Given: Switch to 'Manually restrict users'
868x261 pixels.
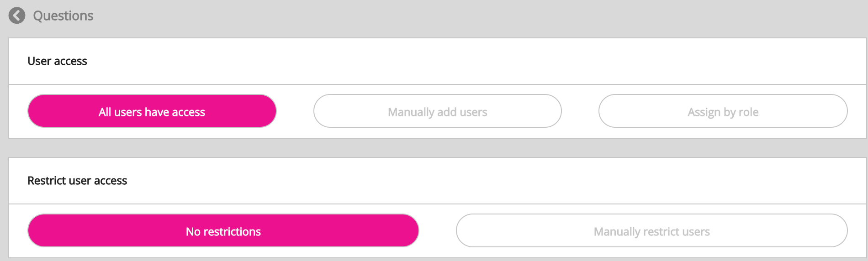Looking at the screenshot, I should pyautogui.click(x=651, y=231).
